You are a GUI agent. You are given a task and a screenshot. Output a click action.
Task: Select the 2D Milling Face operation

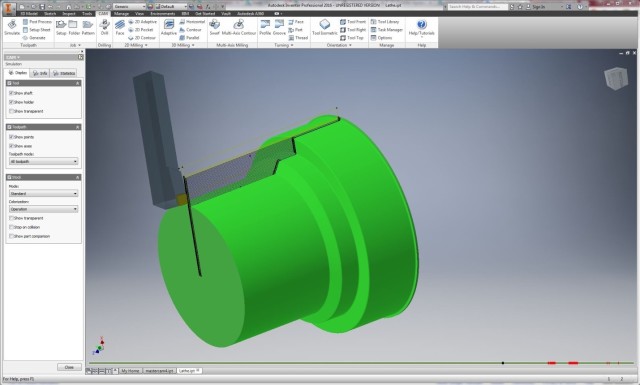coord(120,27)
